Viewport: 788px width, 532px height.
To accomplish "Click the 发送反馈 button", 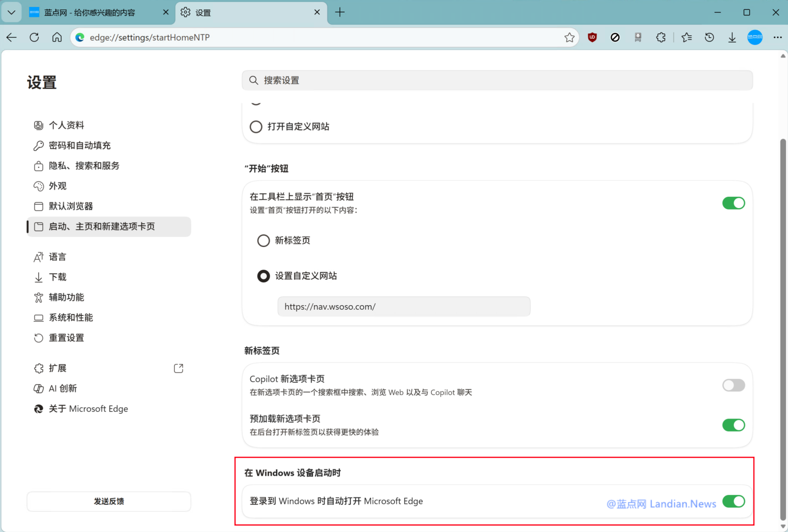I will click(108, 501).
